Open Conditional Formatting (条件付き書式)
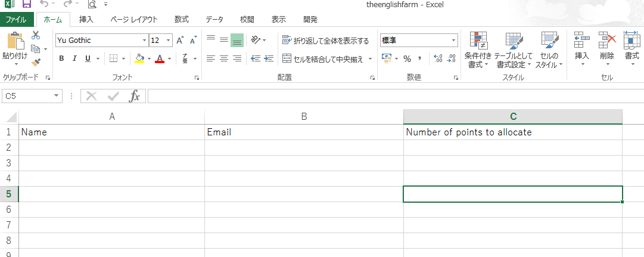Image resolution: width=644 pixels, height=257 pixels. [479, 49]
